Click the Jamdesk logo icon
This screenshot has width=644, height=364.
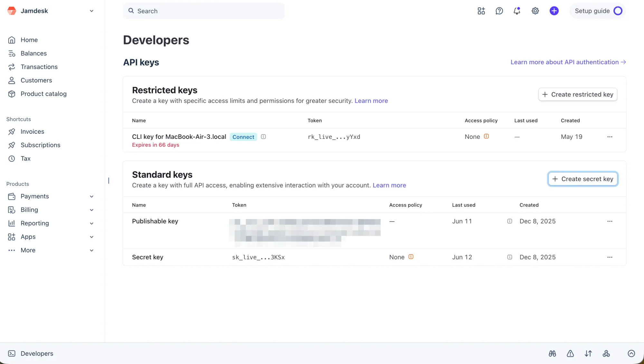coord(12,11)
